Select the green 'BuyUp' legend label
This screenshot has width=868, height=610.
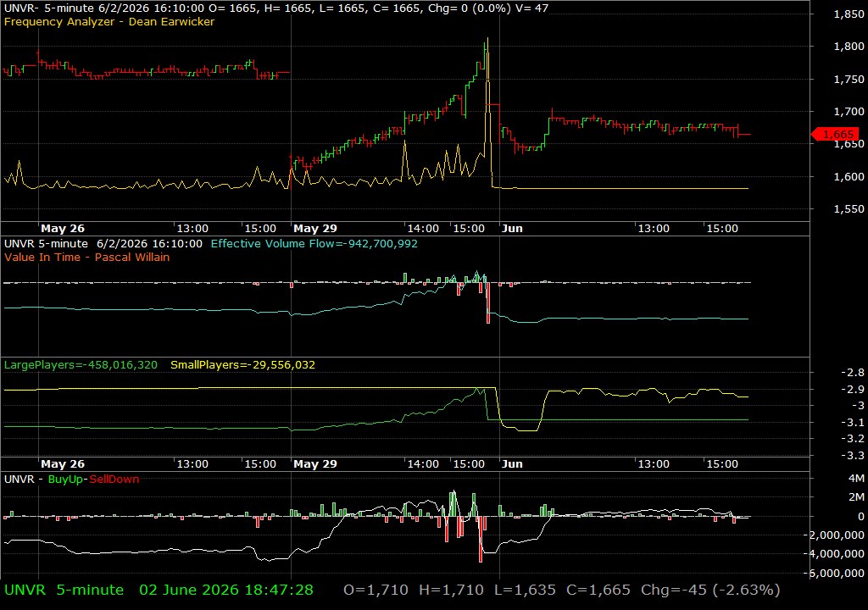click(x=65, y=480)
